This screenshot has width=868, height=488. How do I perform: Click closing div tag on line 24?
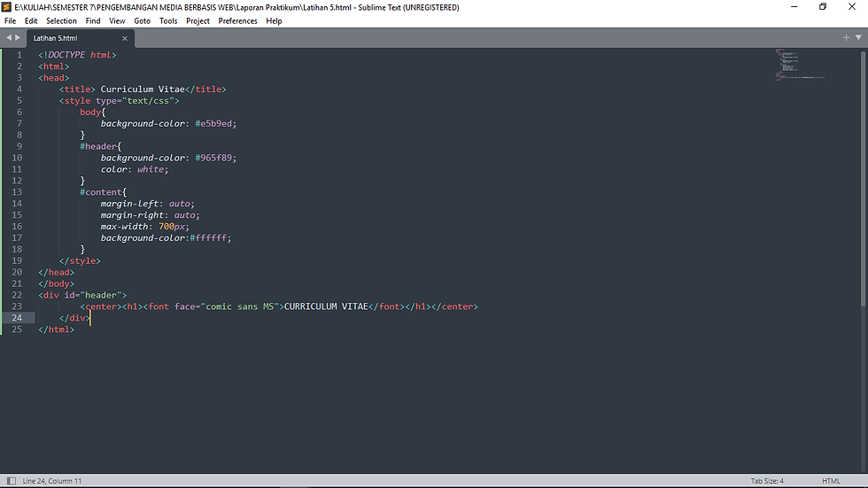click(74, 318)
